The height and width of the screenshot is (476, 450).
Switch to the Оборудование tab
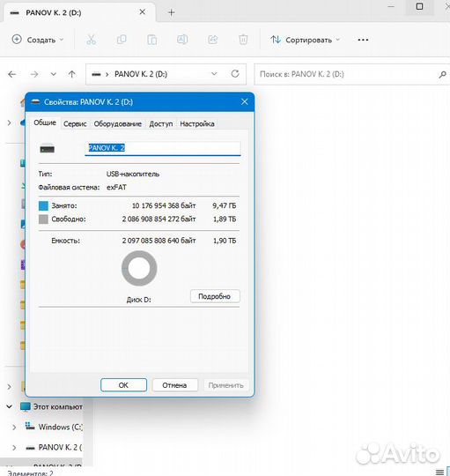118,124
